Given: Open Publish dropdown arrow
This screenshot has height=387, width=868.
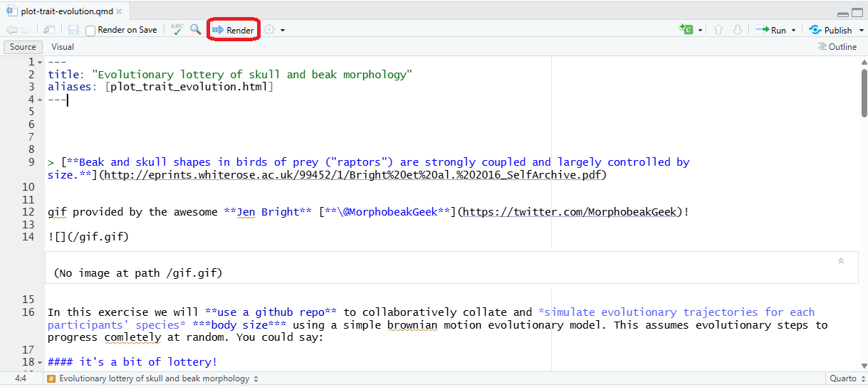Looking at the screenshot, I should 862,31.
